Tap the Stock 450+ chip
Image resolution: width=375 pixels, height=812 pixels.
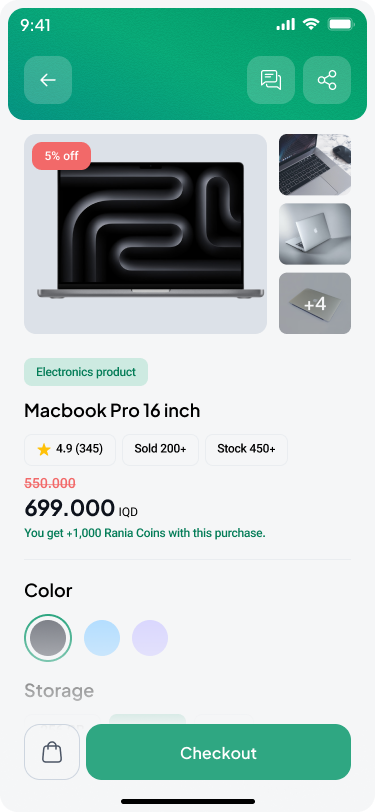point(247,450)
